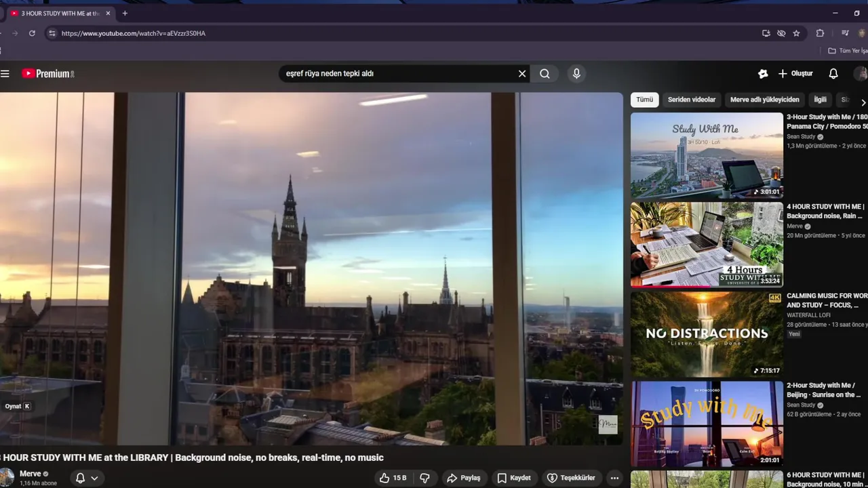Share video with Paylaş button
Image resolution: width=868 pixels, height=488 pixels.
point(464,478)
